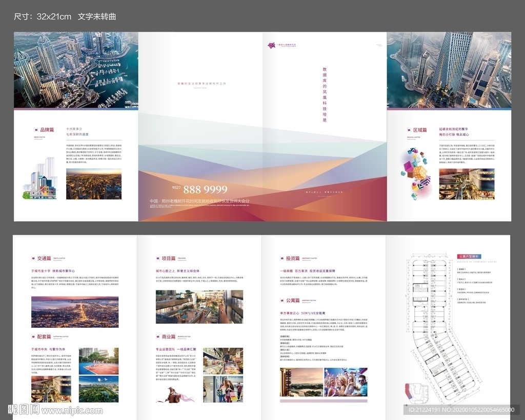Select the marina skyline photo at top left

point(76,70)
